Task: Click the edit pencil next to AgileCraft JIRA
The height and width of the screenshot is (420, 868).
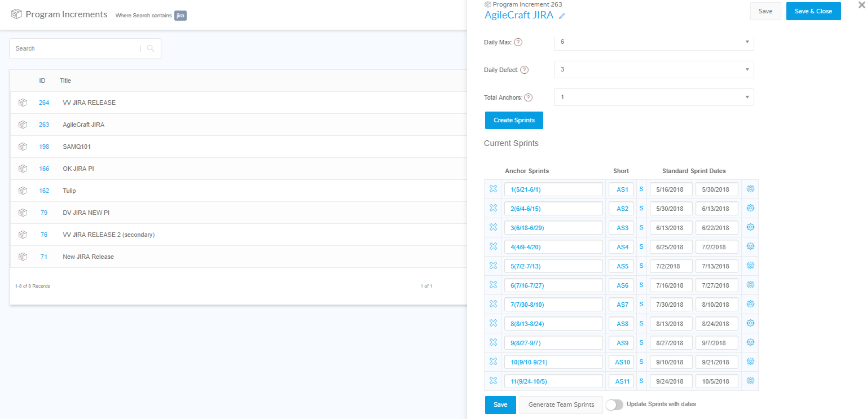Action: [x=562, y=16]
